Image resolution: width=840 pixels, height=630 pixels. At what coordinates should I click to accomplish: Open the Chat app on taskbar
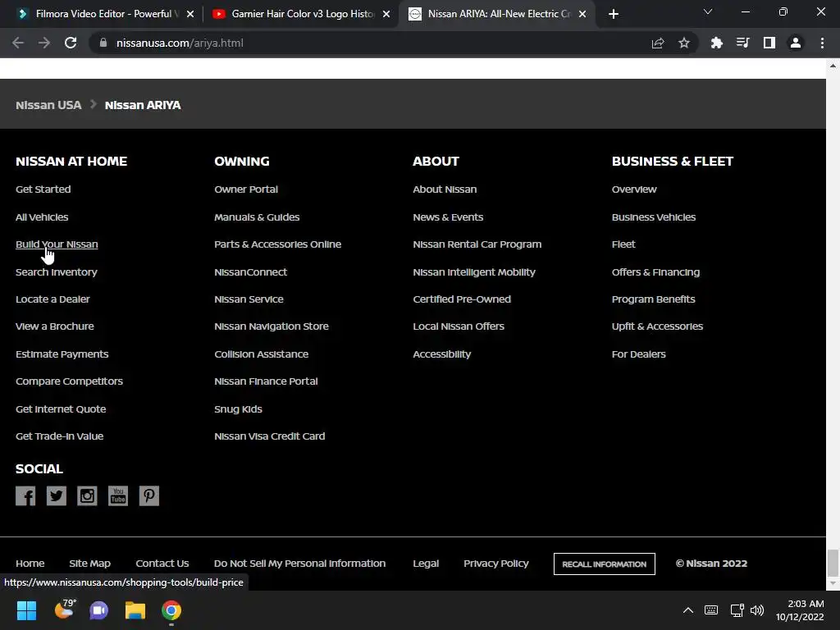99,610
